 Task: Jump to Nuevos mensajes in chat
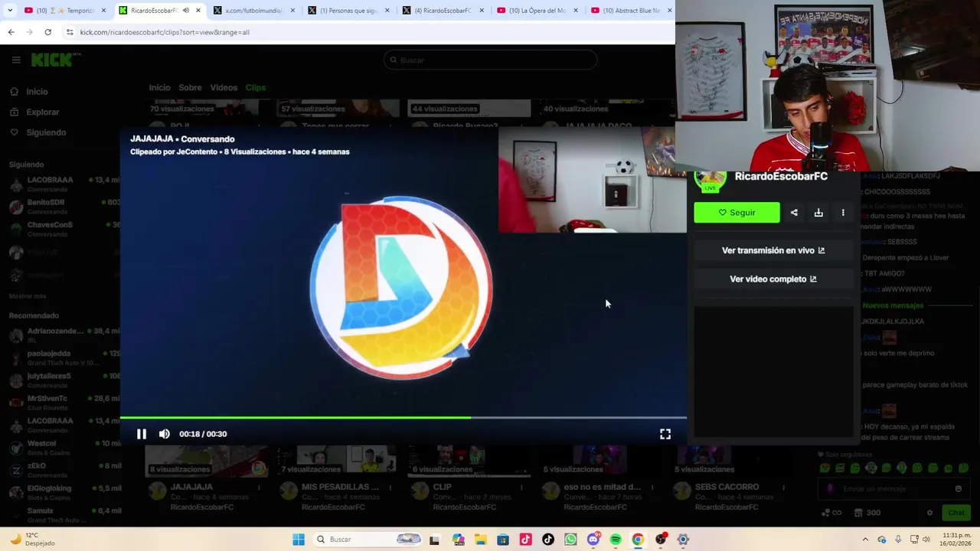point(893,305)
